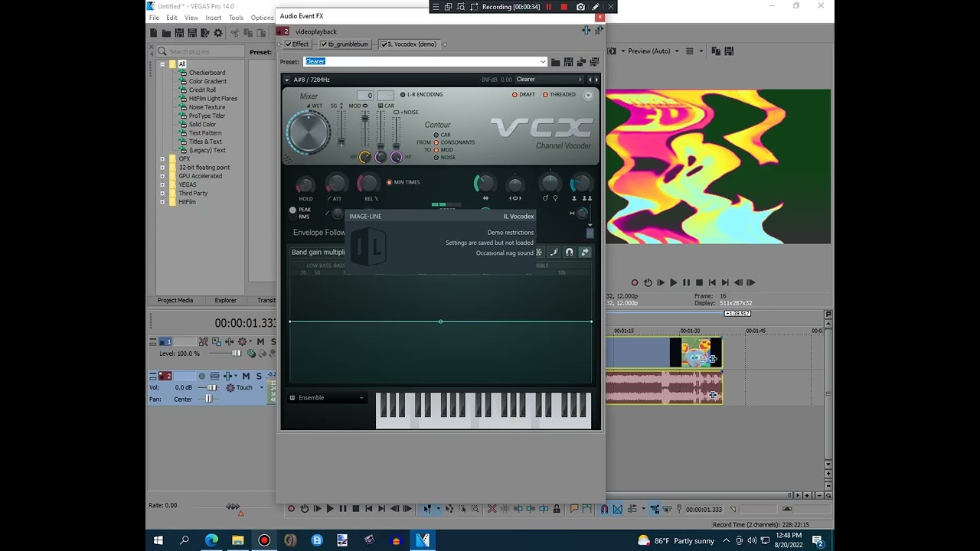This screenshot has height=551, width=980.
Task: Toggle THREADED option in Vocodex
Action: pyautogui.click(x=545, y=95)
